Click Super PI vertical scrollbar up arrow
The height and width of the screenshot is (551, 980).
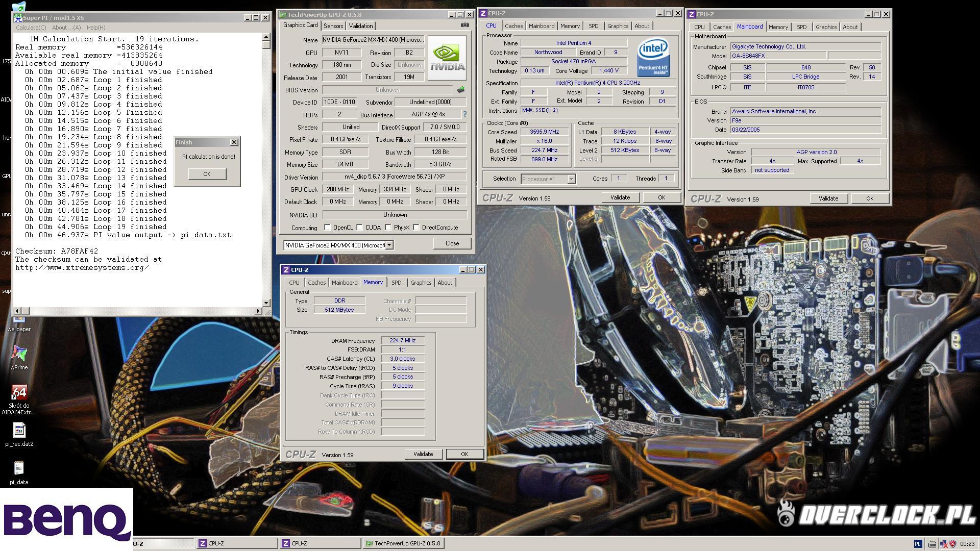pos(266,37)
